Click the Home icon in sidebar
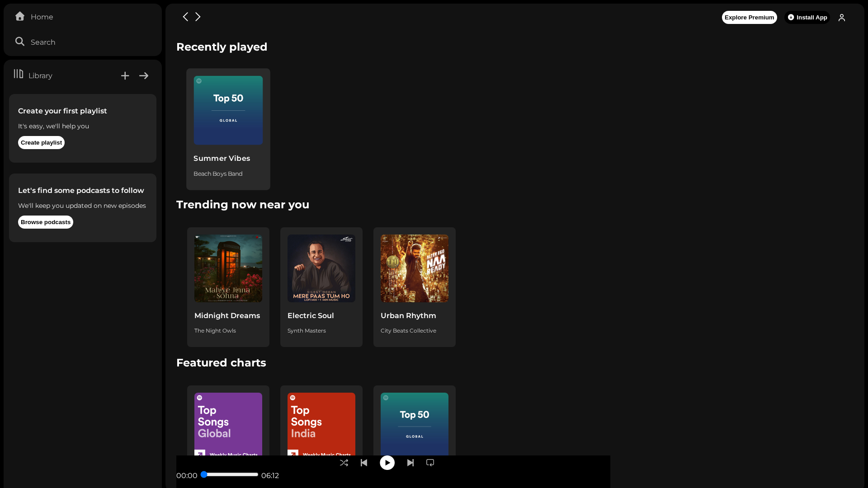868x488 pixels. (20, 16)
